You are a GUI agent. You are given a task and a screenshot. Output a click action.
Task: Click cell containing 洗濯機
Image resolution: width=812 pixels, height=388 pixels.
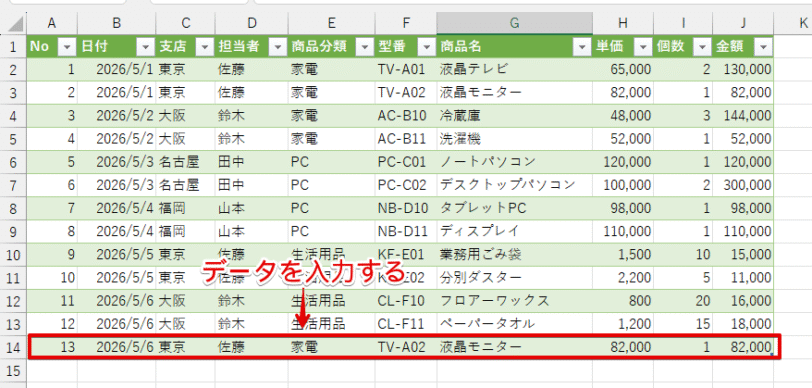click(515, 139)
